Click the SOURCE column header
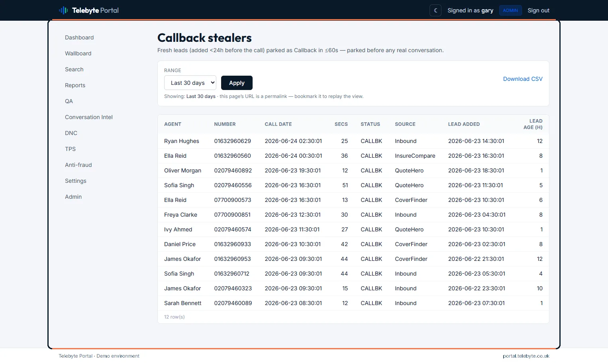Screen dimensions: 608x364 405,124
